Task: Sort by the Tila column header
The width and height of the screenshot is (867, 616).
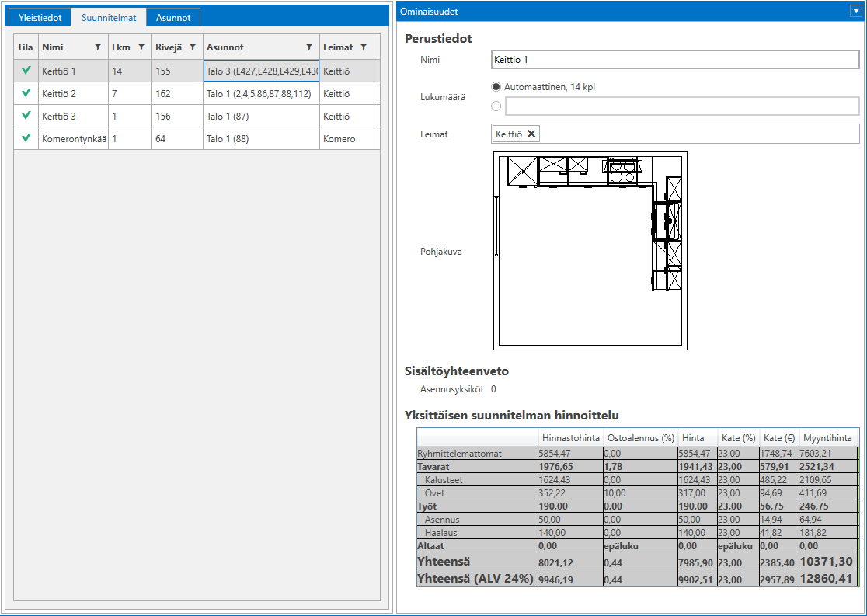Action: pos(25,47)
